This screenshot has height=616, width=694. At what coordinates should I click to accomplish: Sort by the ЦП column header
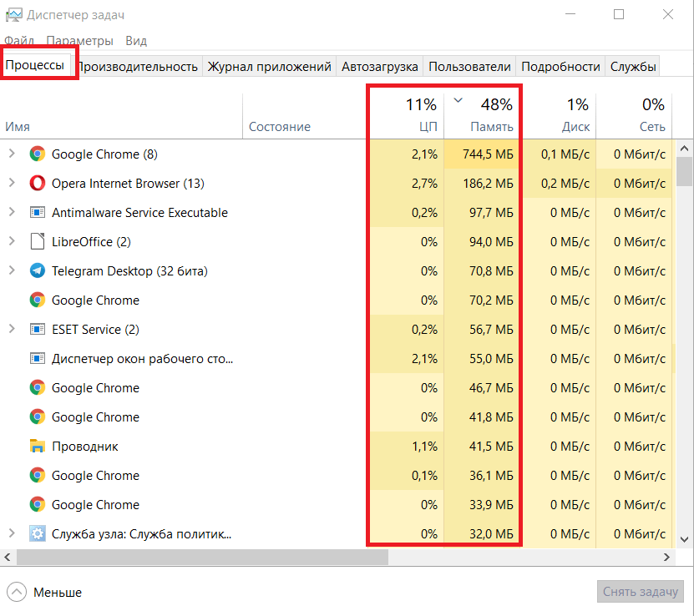(407, 116)
